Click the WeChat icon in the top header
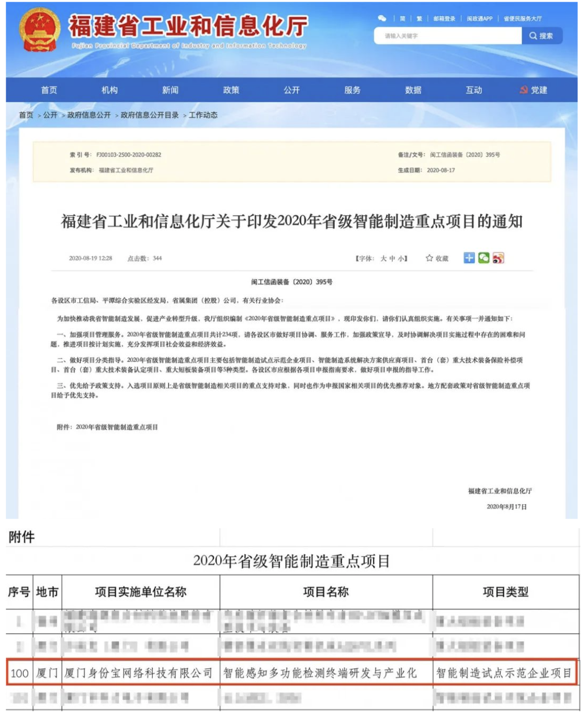Viewport: 588px width, 716px height. [x=382, y=18]
